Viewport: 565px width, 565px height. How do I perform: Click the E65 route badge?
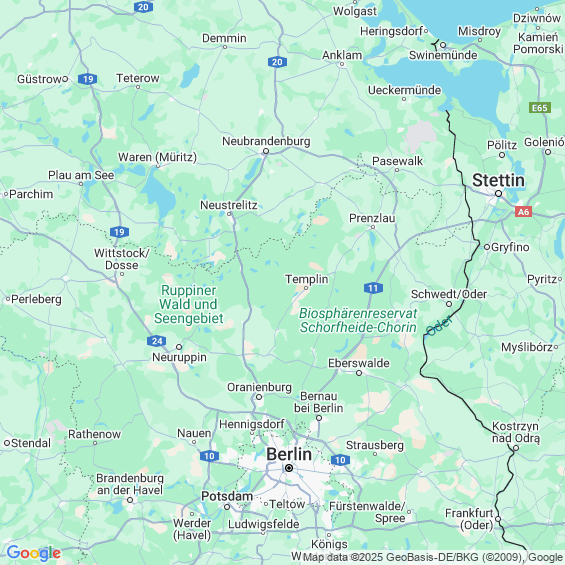pyautogui.click(x=540, y=108)
